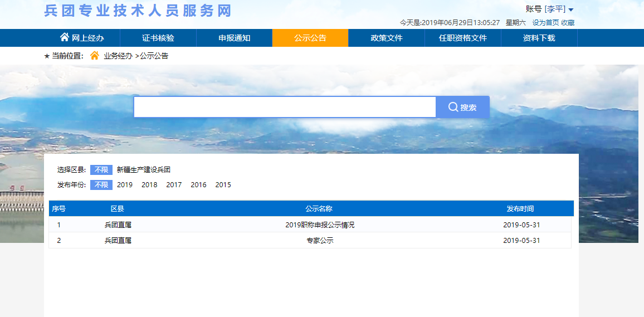This screenshot has width=644, height=317.
Task: Click the home icon in 网上经办 tab
Action: pyautogui.click(x=65, y=37)
